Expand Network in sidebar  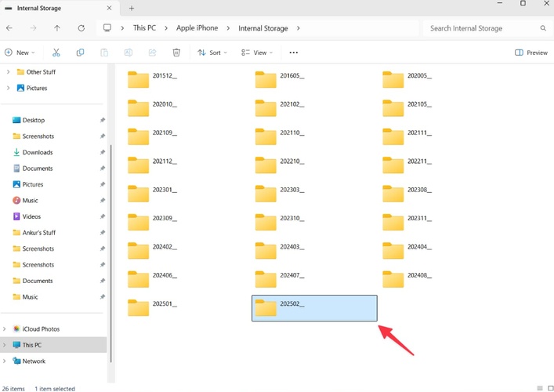click(x=4, y=361)
